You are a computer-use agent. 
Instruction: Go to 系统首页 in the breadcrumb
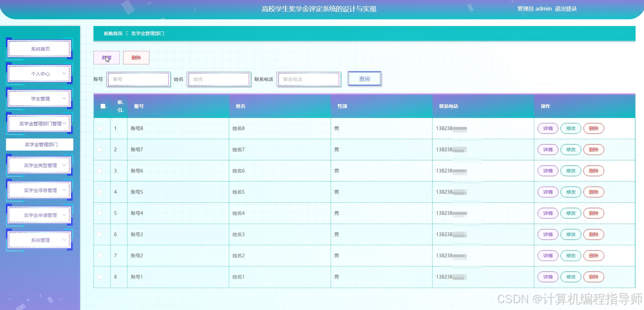(x=113, y=34)
